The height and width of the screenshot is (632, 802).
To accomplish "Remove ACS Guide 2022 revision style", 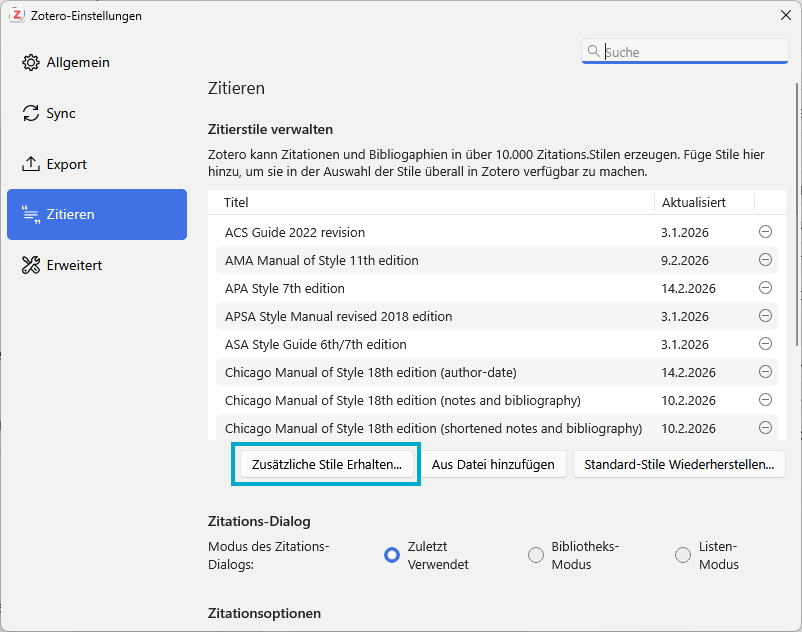I will [765, 232].
